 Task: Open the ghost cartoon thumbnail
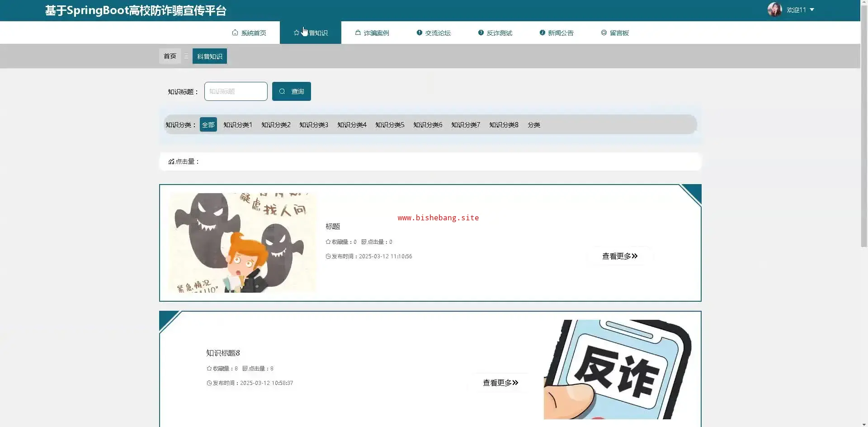pos(243,242)
